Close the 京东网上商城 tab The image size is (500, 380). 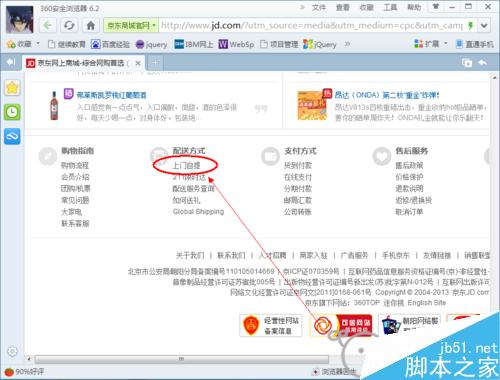pos(138,63)
